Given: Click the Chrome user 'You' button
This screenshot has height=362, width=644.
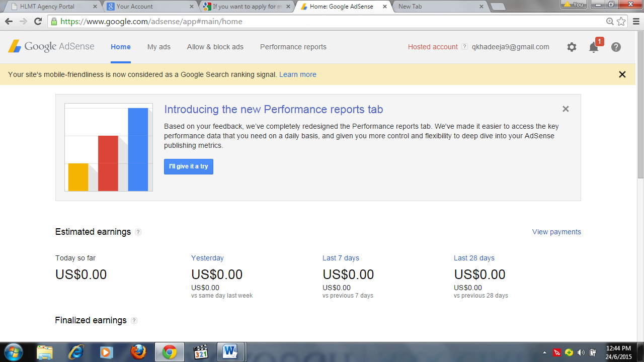Looking at the screenshot, I should click(x=574, y=4).
